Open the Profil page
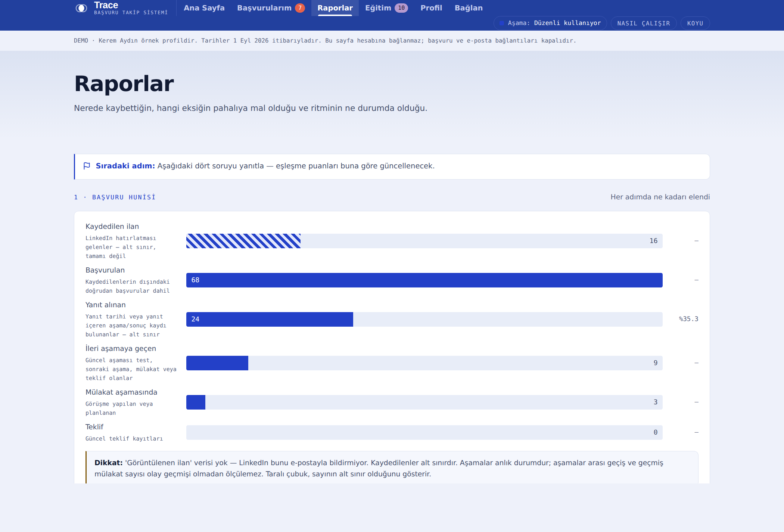Screen dimensions: 784x532 point(431,8)
